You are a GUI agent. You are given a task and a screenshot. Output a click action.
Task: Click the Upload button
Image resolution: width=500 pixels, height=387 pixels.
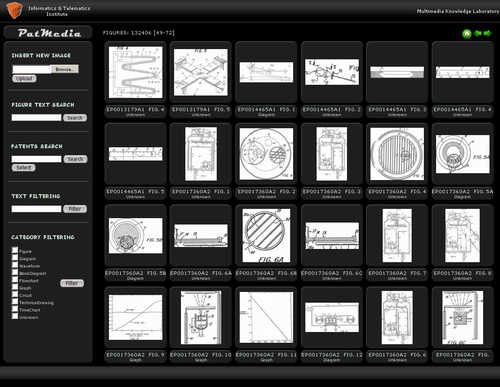pos(24,79)
